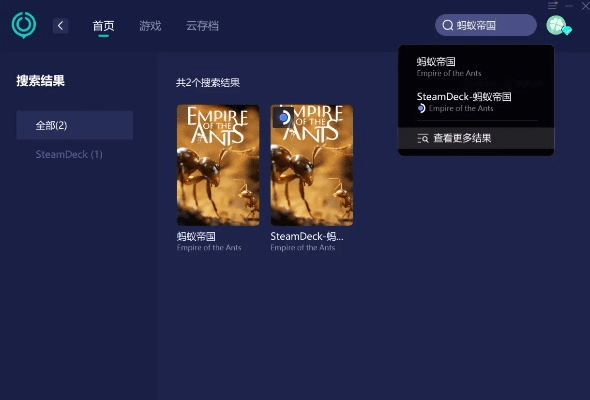Select the 蚂蚁帝国 search suggestion
Viewport: 590px width, 400px height.
476,67
